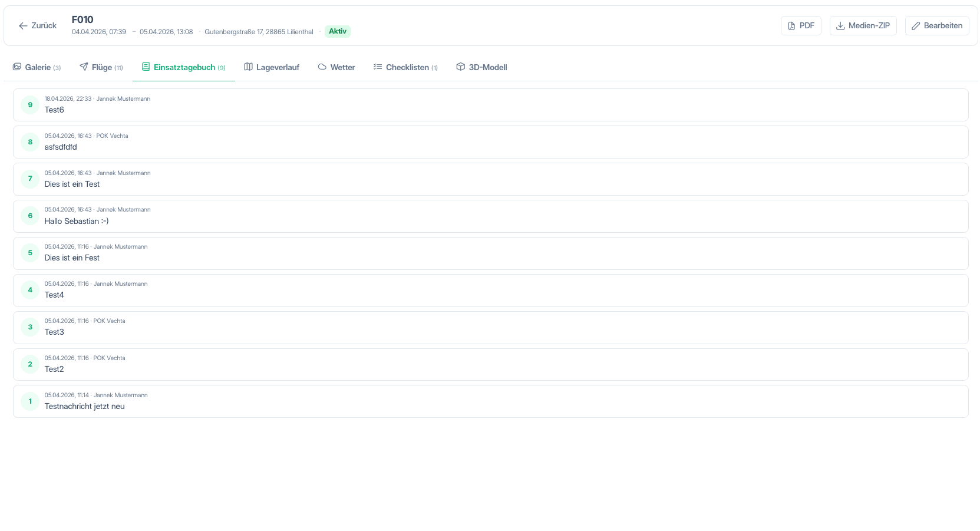Click the pencil icon in the Bearbeiten button

(916, 26)
